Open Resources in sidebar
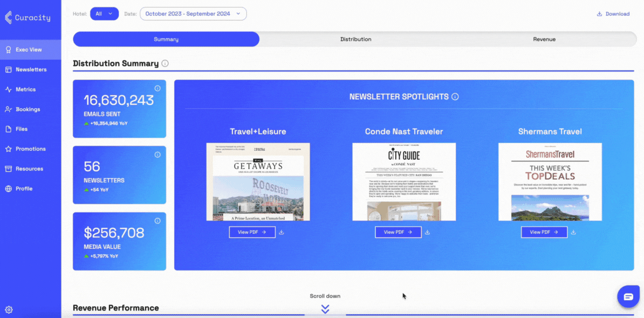 coord(30,168)
